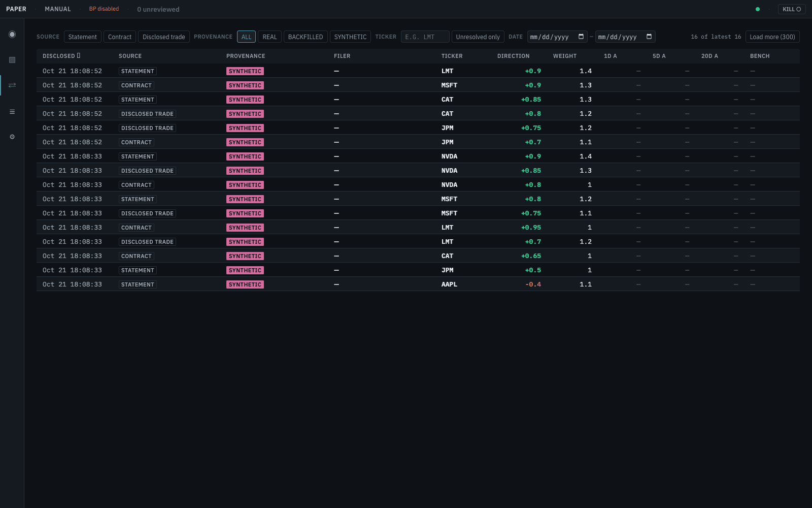Click the BENCH column header
This screenshot has width=812, height=508.
tap(760, 56)
